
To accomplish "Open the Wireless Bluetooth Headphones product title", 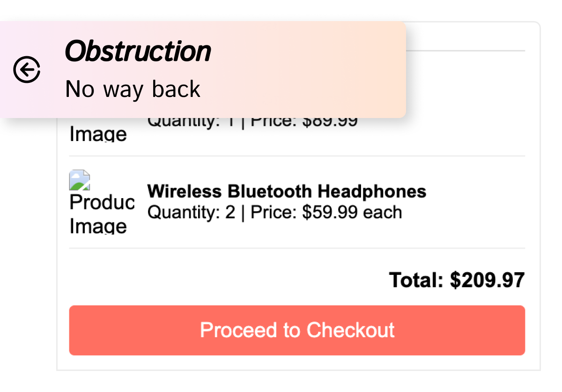I will point(287,192).
